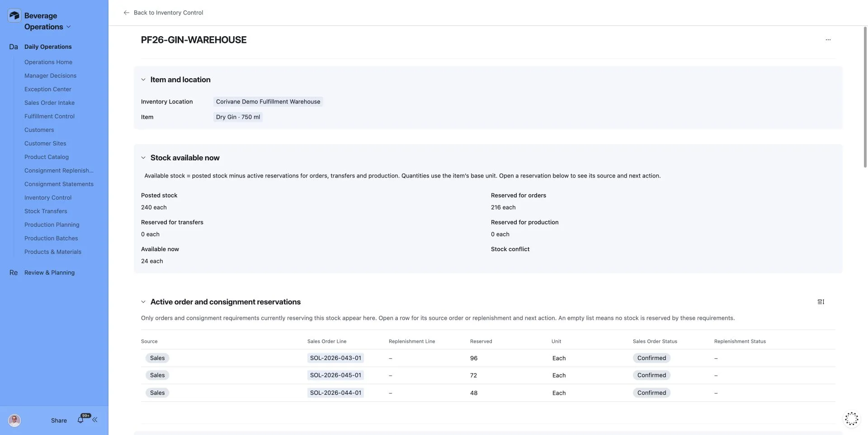Open the notifications bell icon
Screen dimensions: 868x435
pos(80,420)
